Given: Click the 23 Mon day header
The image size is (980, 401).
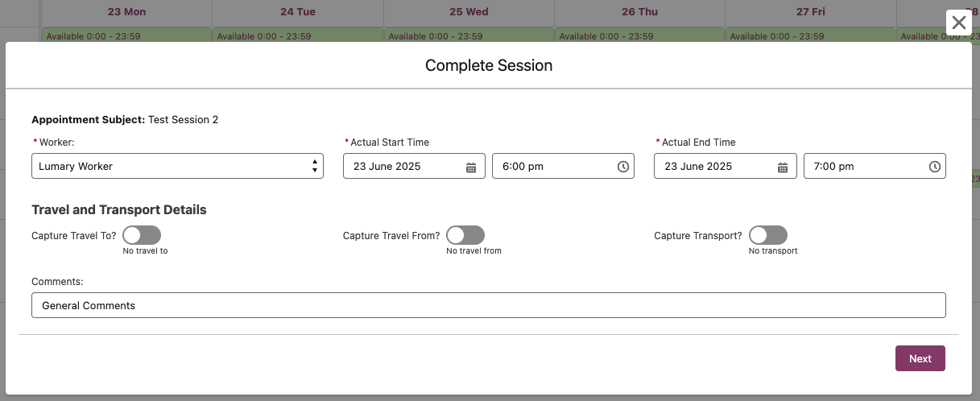Looking at the screenshot, I should click(126, 12).
